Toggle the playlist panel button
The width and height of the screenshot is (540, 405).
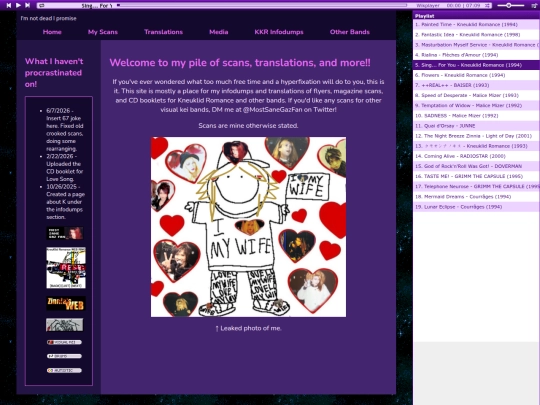click(534, 6)
